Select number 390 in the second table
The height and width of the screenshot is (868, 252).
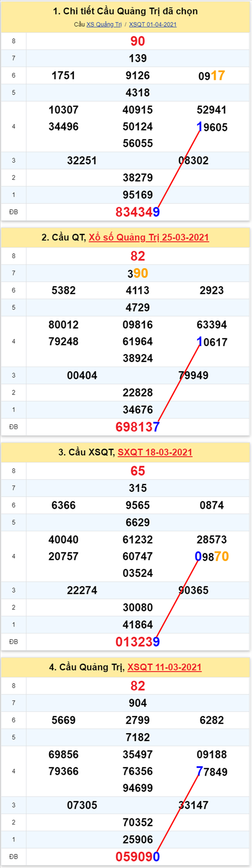(x=138, y=274)
